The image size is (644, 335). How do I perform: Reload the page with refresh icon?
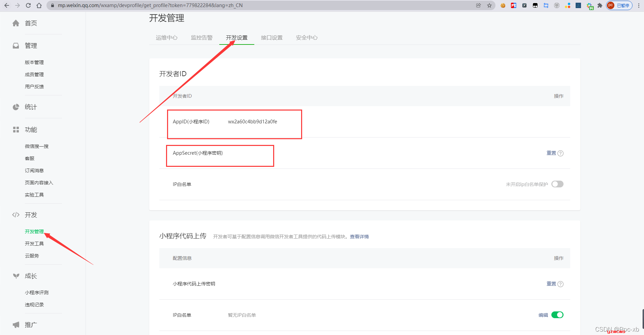click(28, 5)
